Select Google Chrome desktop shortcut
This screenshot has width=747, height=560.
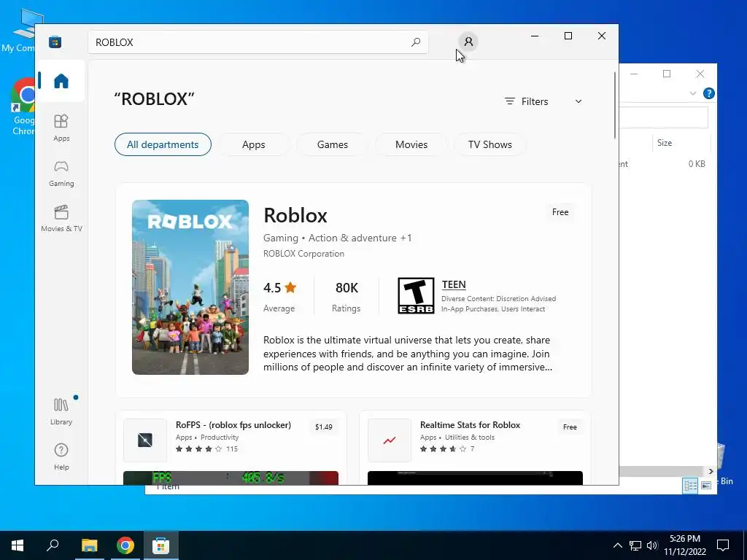[23, 106]
